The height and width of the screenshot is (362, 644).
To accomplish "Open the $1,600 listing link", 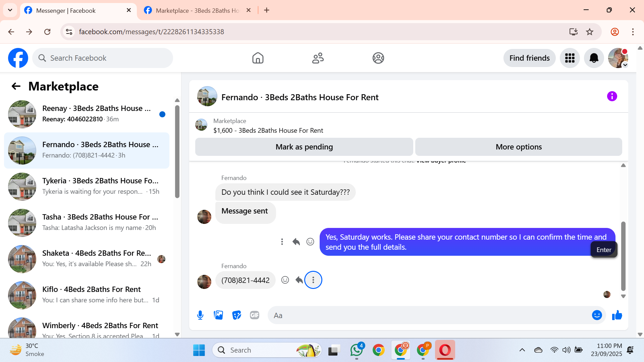I will point(268,130).
